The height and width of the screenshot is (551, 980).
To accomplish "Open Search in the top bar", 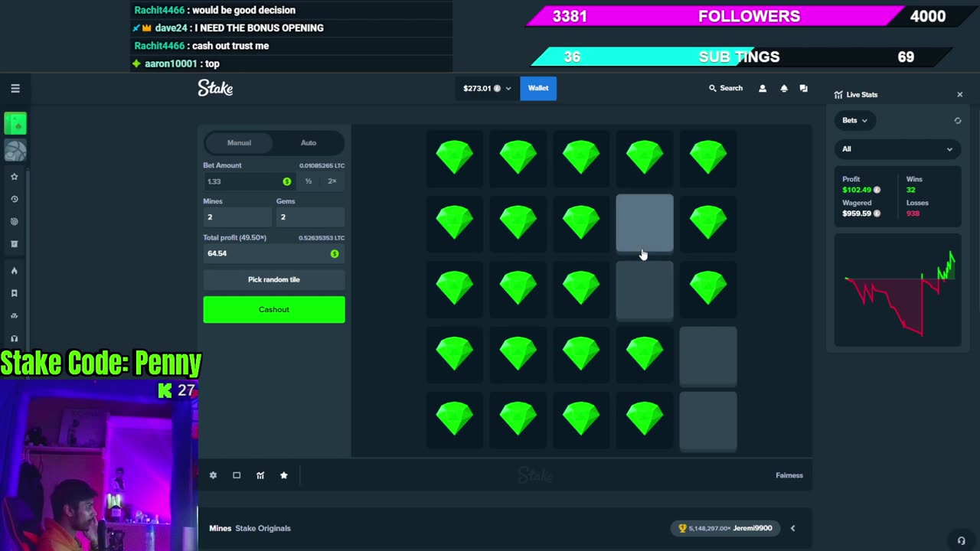I will click(726, 88).
